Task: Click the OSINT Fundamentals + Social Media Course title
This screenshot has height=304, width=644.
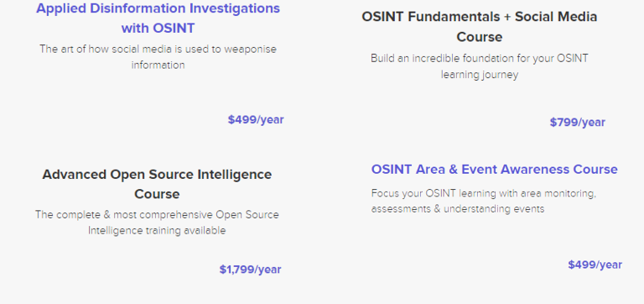Action: click(480, 27)
